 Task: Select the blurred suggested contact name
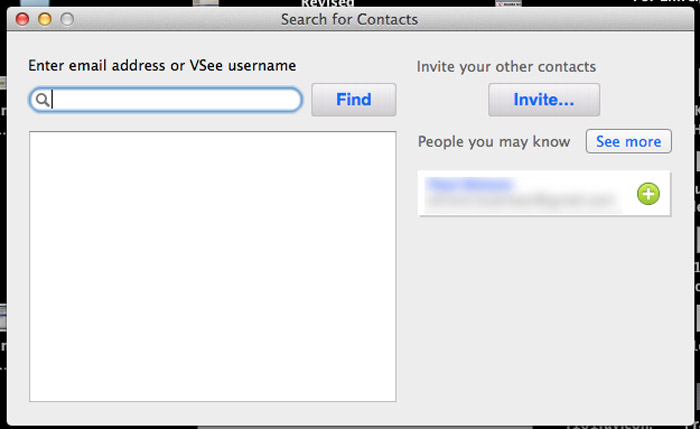pos(469,184)
